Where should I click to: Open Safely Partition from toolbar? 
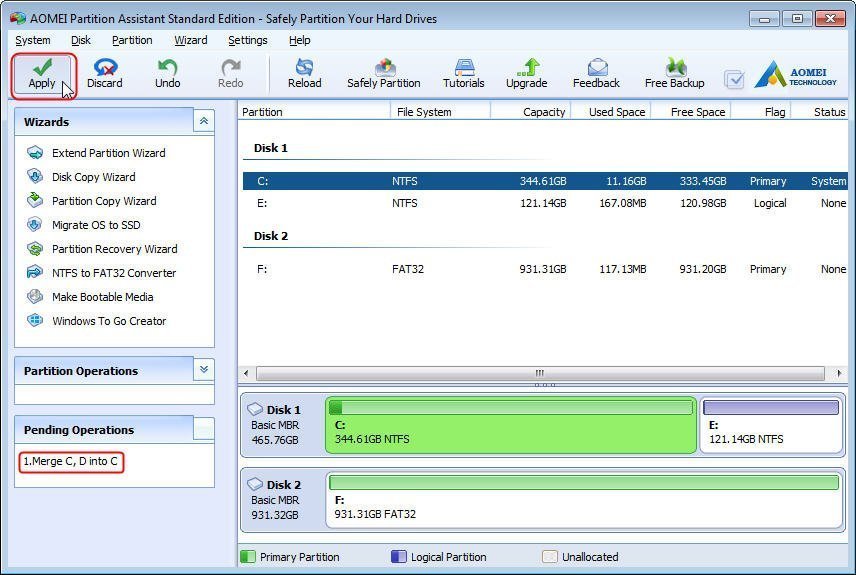(384, 74)
